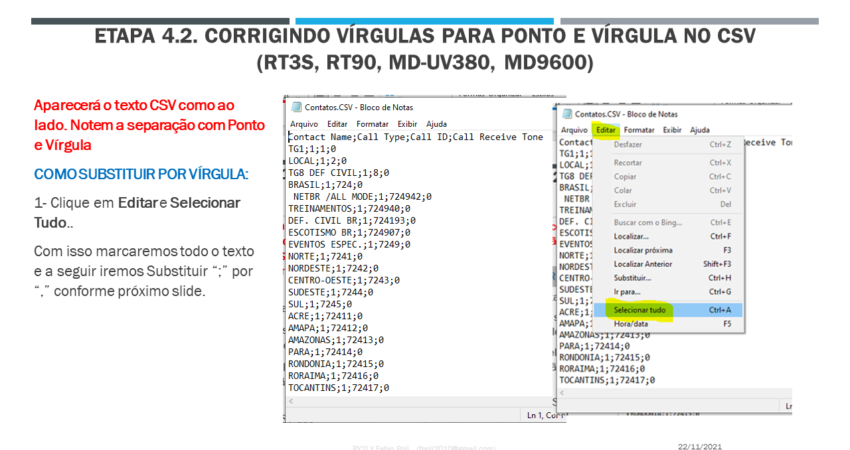Click line 'NORTE;1;7241;0' in left window
Viewport: 850px width, 450px height.
tap(325, 256)
